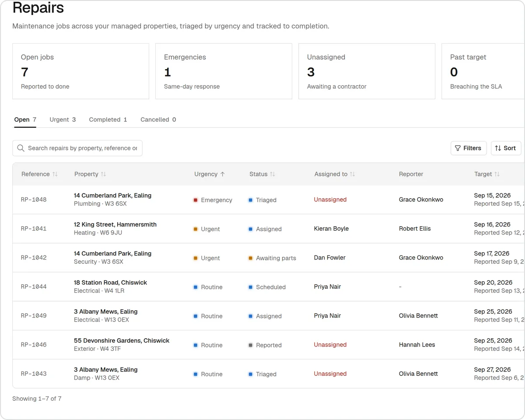Focus the search repairs input field
The image size is (525, 420).
[x=77, y=148]
